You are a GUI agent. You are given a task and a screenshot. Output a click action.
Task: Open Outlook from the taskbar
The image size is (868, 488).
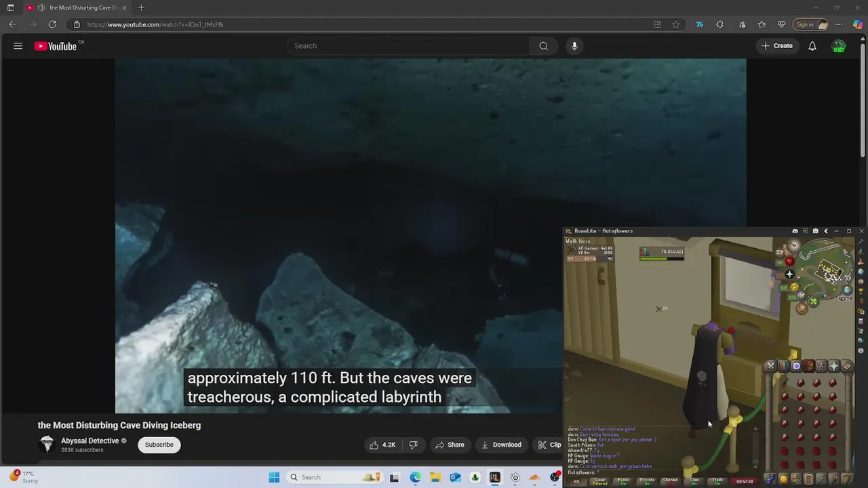coord(455,477)
